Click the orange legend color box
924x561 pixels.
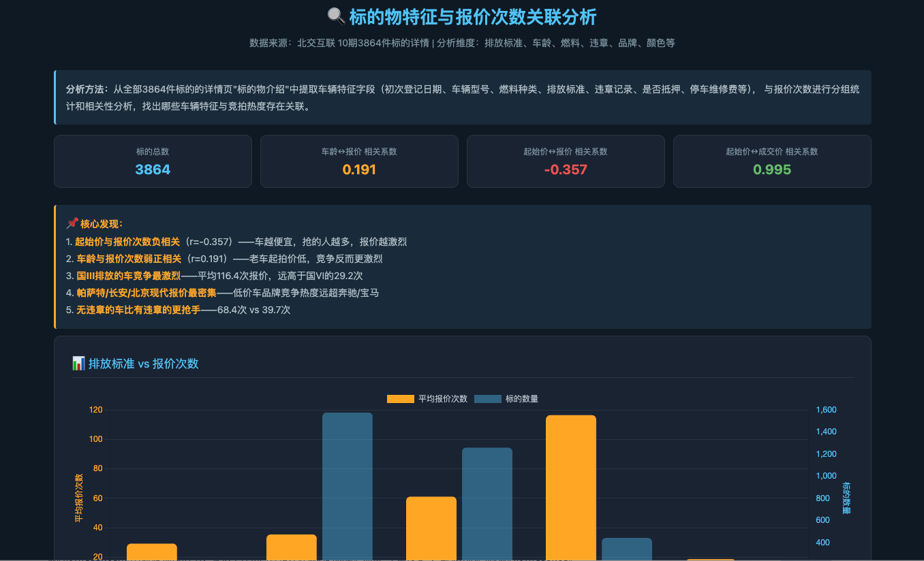pyautogui.click(x=401, y=399)
